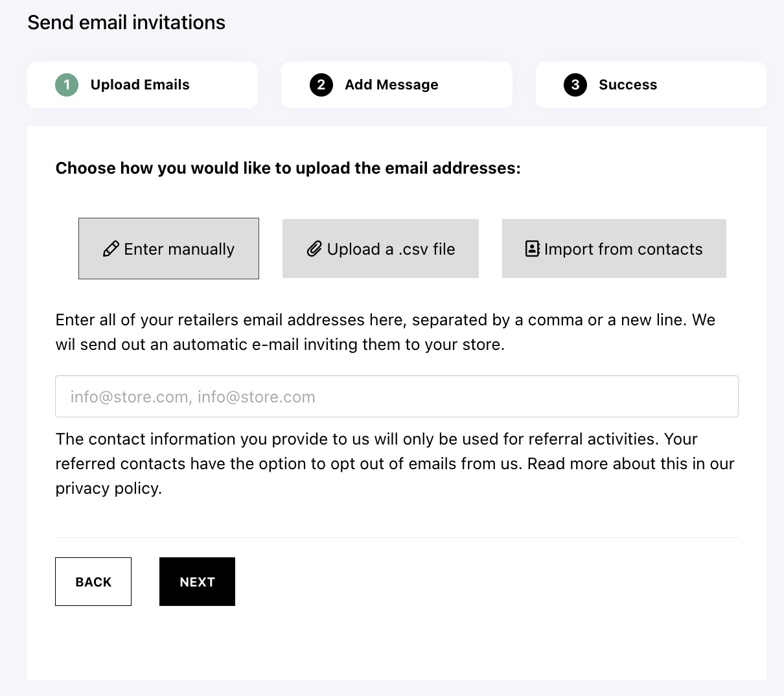Click the Choose how to upload heading
The height and width of the screenshot is (696, 784).
click(288, 168)
